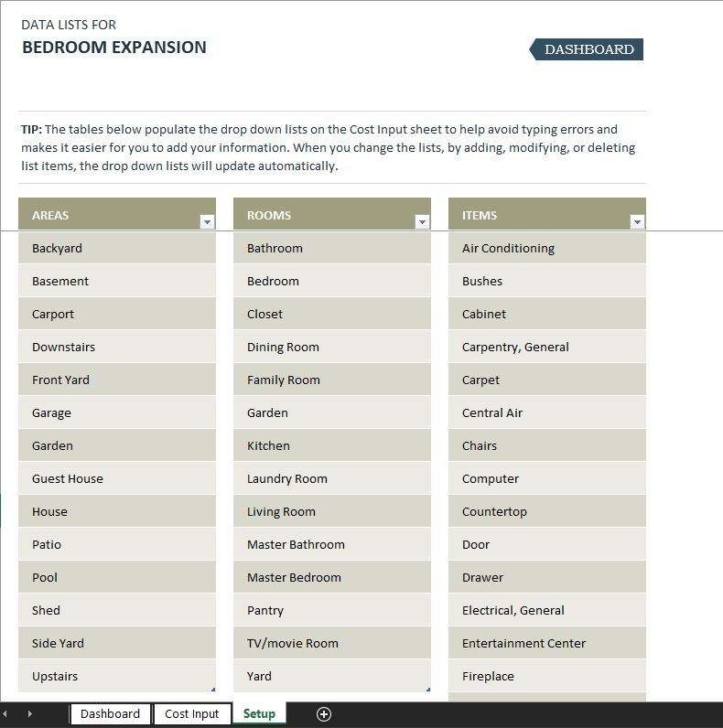Click the Upstairs cell in Areas list
This screenshot has height=728, width=723.
[116, 676]
